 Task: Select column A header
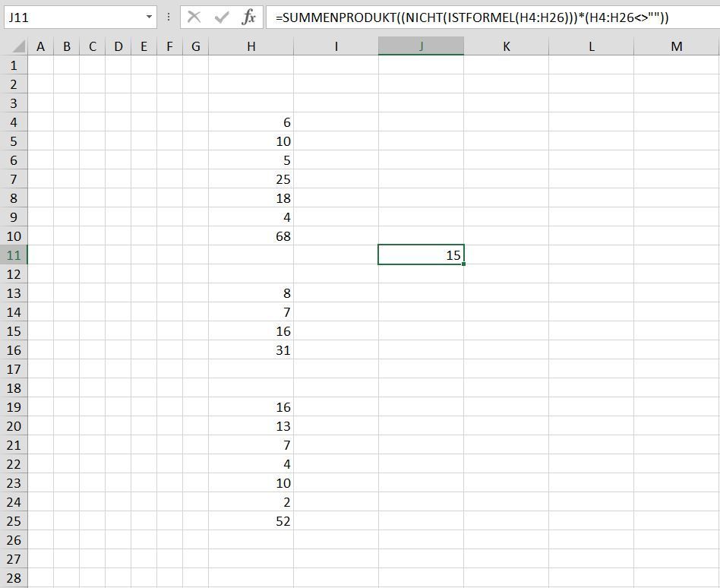(x=41, y=46)
